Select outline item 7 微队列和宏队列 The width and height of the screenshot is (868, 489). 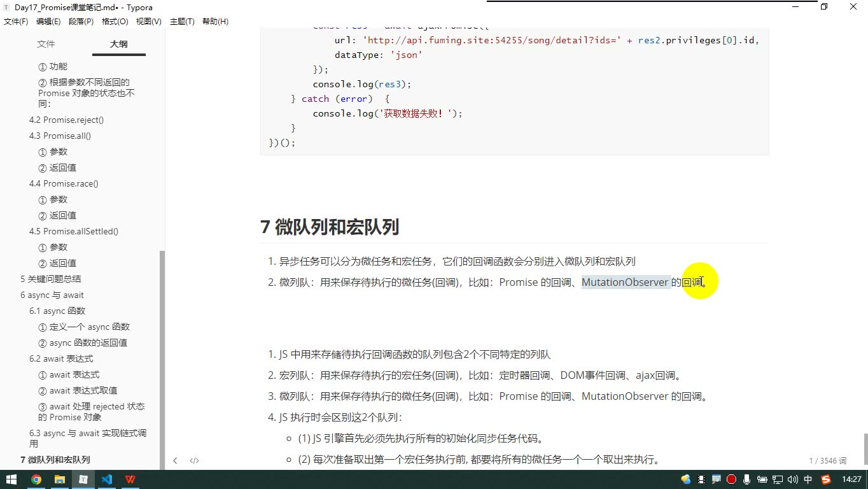click(x=55, y=460)
